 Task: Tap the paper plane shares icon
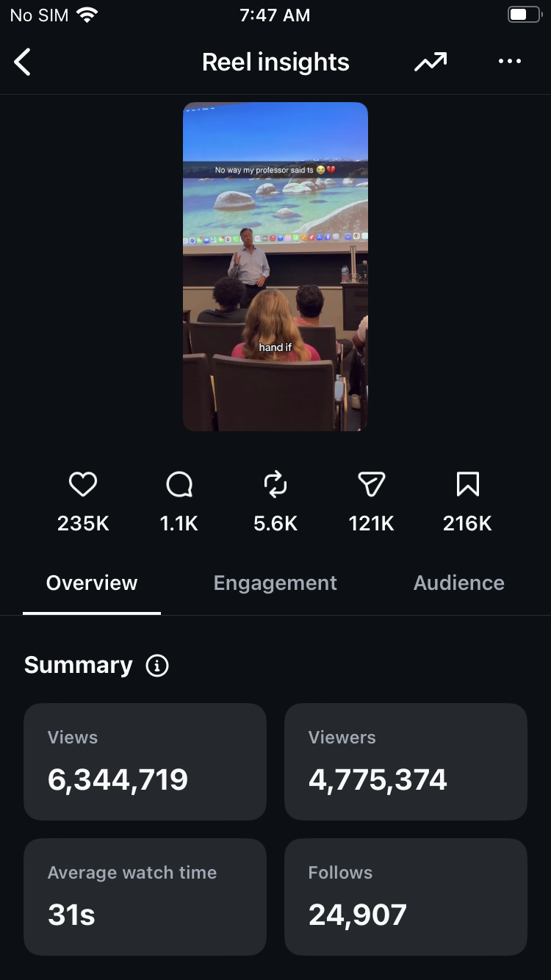coord(372,484)
